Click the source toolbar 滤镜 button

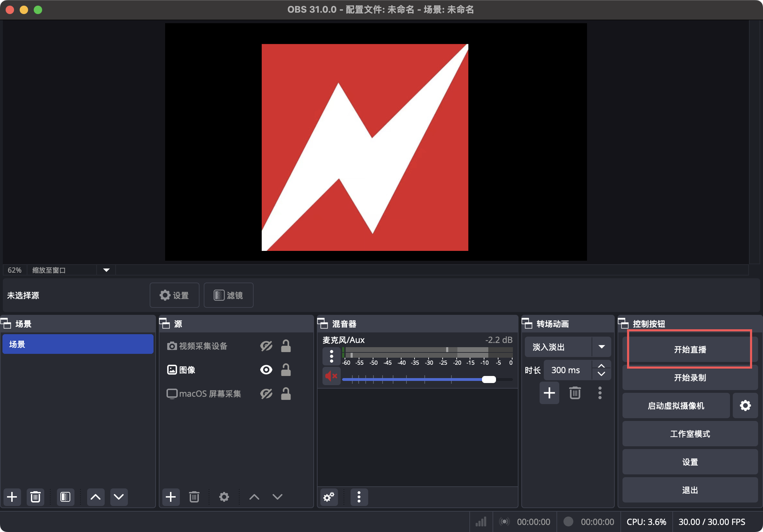tap(229, 295)
